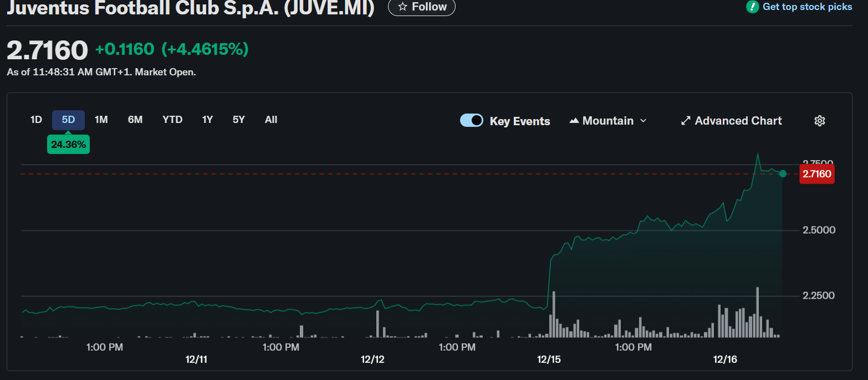
Task: Click the green icon beside Get top stock picks
Action: 752,7
